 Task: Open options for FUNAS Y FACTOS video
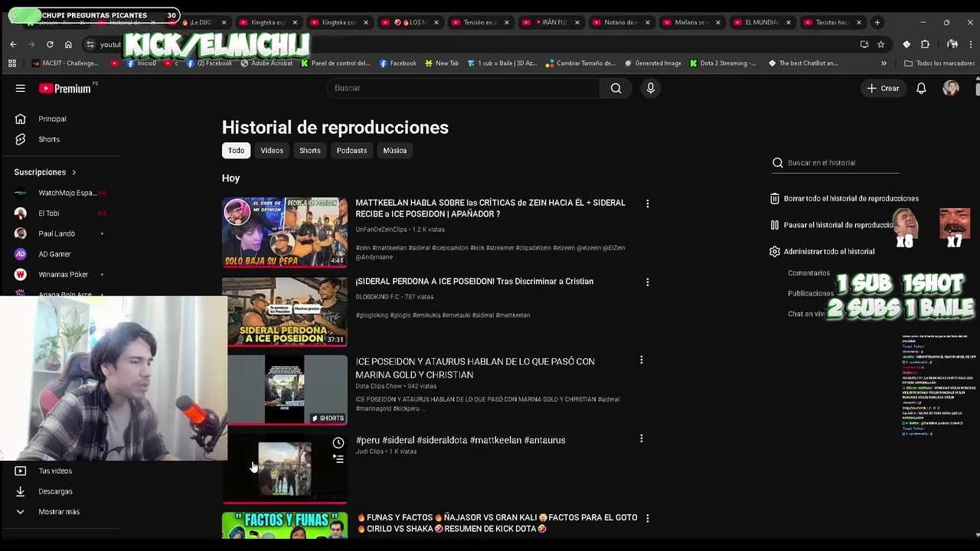(648, 518)
